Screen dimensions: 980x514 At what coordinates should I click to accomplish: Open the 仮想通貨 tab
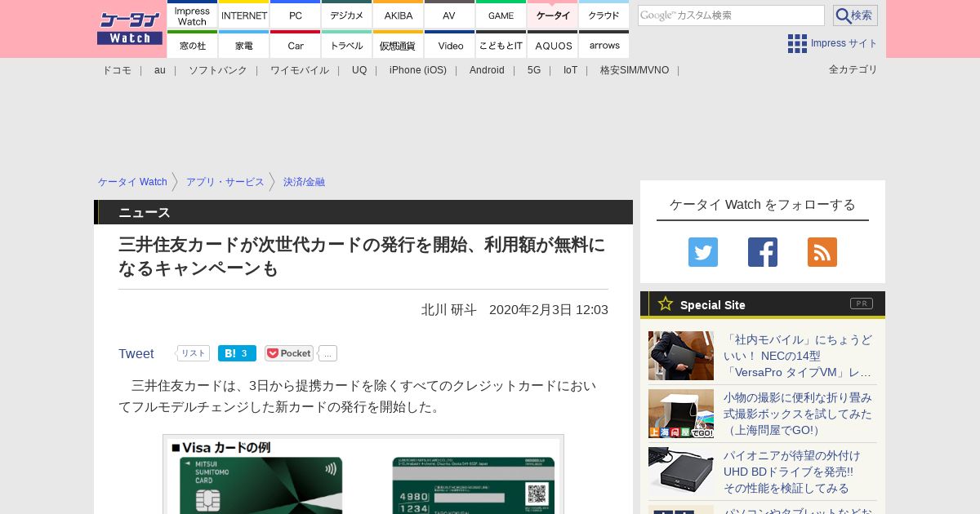(399, 45)
